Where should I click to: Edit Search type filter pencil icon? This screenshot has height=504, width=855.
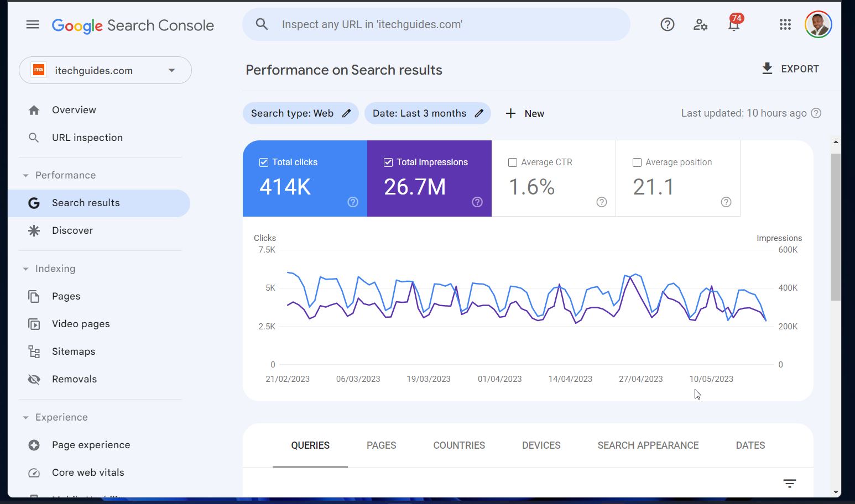pos(347,113)
